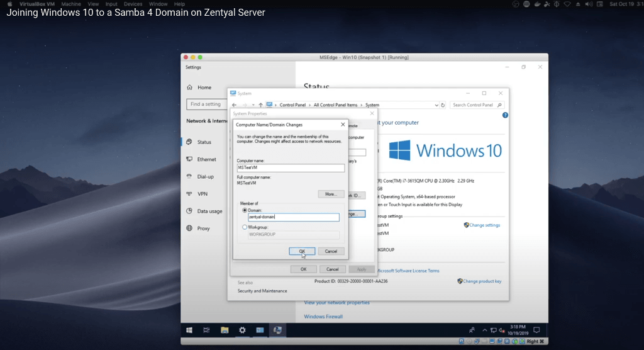Select Dial-up in Settings sidebar
Image resolution: width=644 pixels, height=350 pixels.
[204, 176]
